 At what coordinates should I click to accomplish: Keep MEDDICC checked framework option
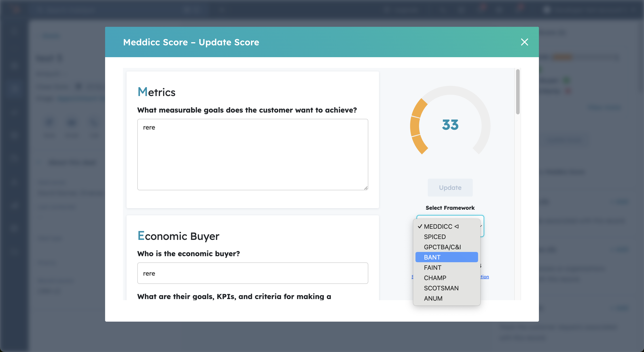point(447,226)
